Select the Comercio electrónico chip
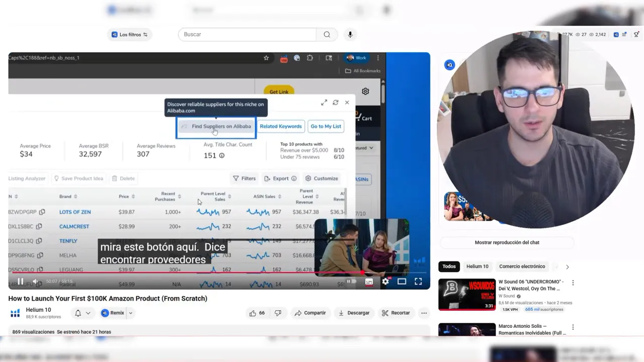Screen dimensions: 644x362 522,266
